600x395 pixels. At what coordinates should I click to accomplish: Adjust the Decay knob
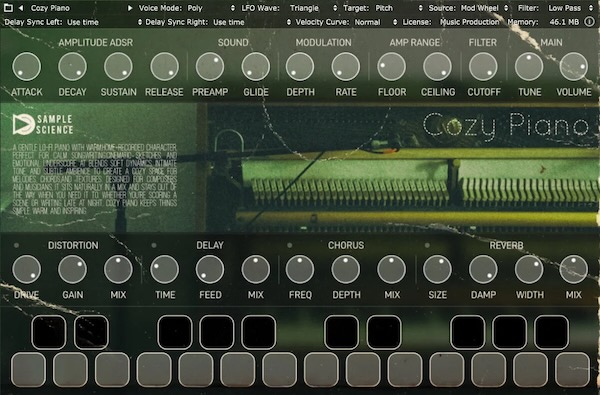72,67
